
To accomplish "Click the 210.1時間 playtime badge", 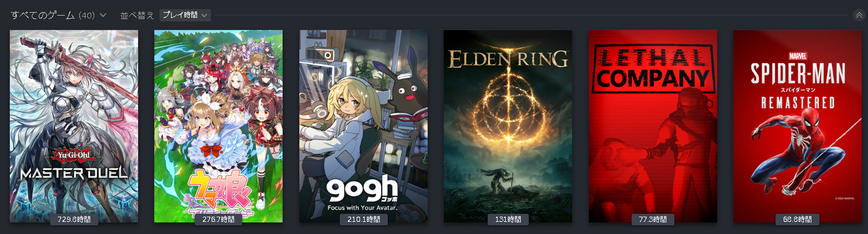I will [x=363, y=220].
